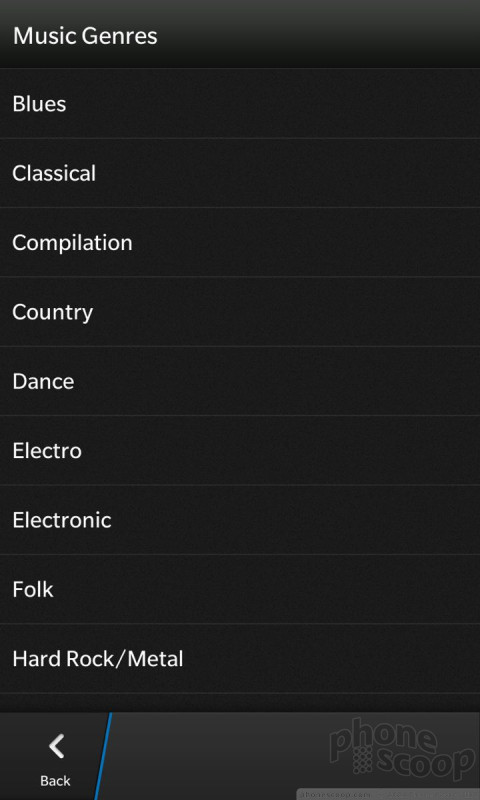The width and height of the screenshot is (480, 800).
Task: Open the Blues genre
Action: tap(240, 104)
